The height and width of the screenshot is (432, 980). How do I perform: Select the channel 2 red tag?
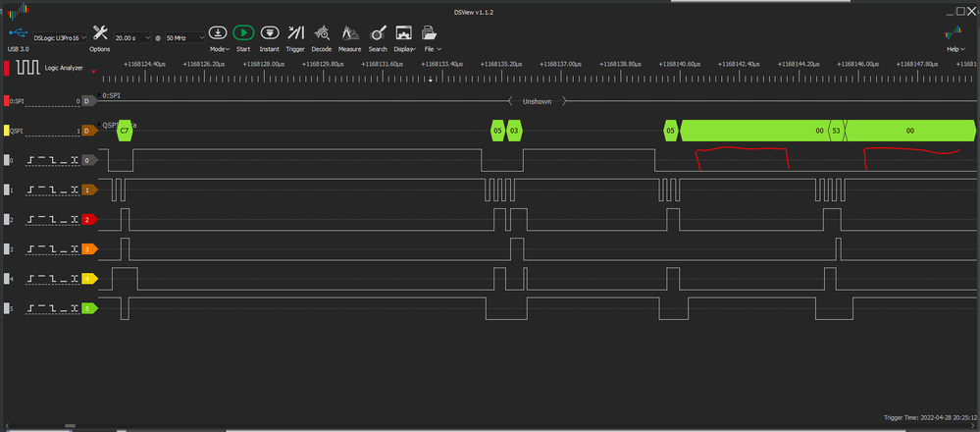(x=89, y=220)
